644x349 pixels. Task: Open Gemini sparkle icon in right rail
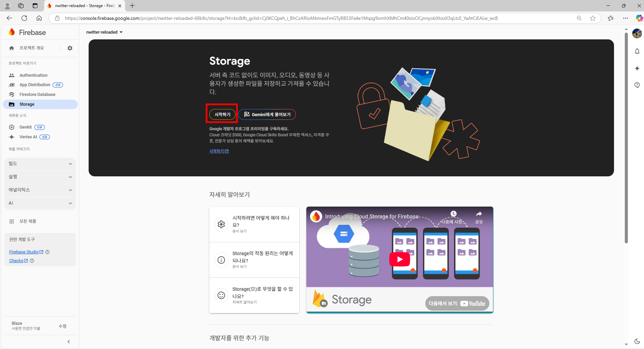tap(637, 68)
